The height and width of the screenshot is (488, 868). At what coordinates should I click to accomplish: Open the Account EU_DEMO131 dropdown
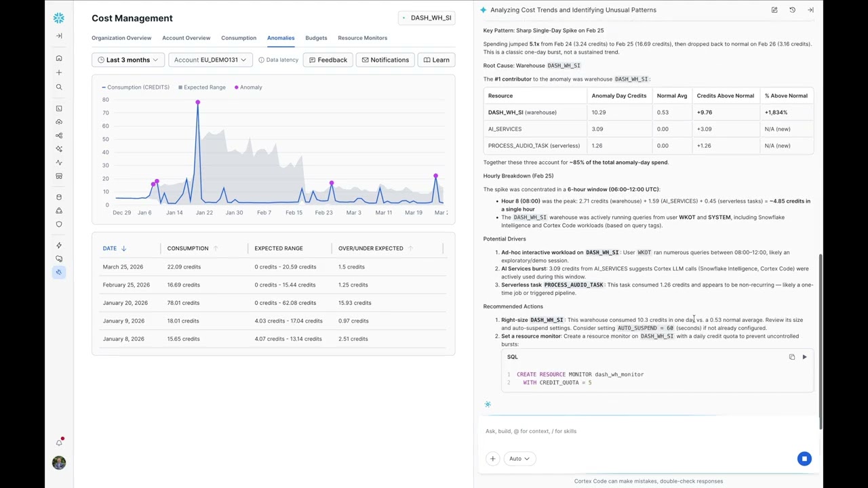pyautogui.click(x=210, y=60)
